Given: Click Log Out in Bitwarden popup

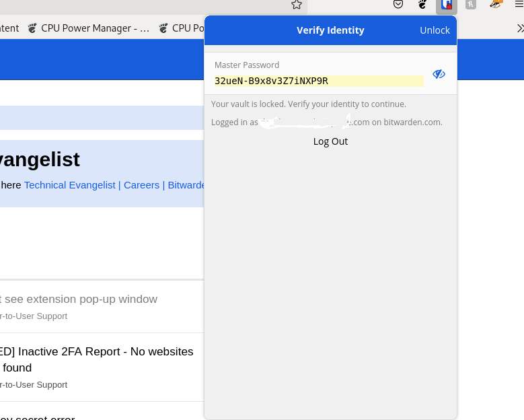Looking at the screenshot, I should pyautogui.click(x=330, y=141).
